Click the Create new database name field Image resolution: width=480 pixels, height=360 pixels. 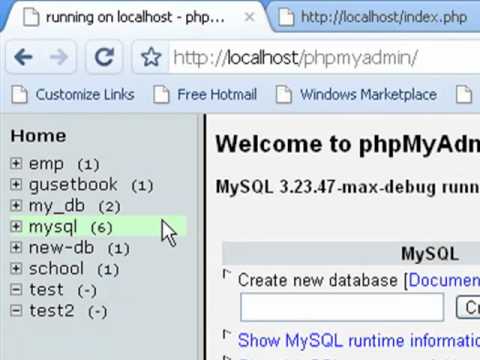coord(342,307)
